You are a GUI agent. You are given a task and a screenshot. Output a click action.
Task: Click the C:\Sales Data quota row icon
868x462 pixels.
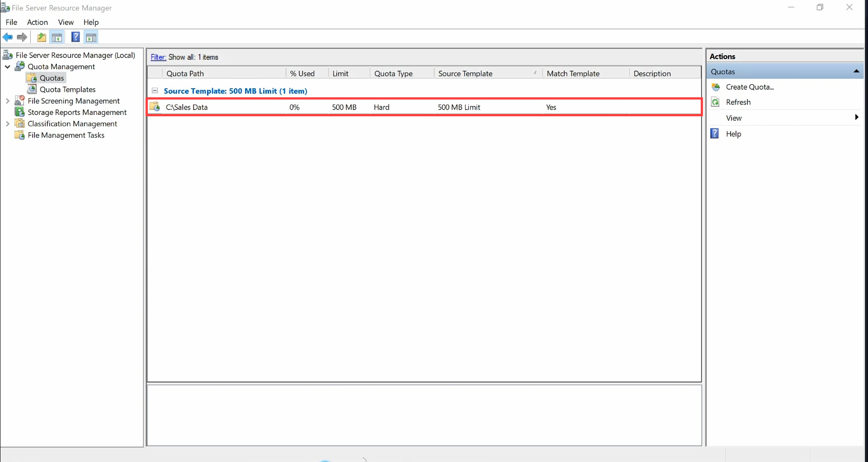[x=155, y=107]
